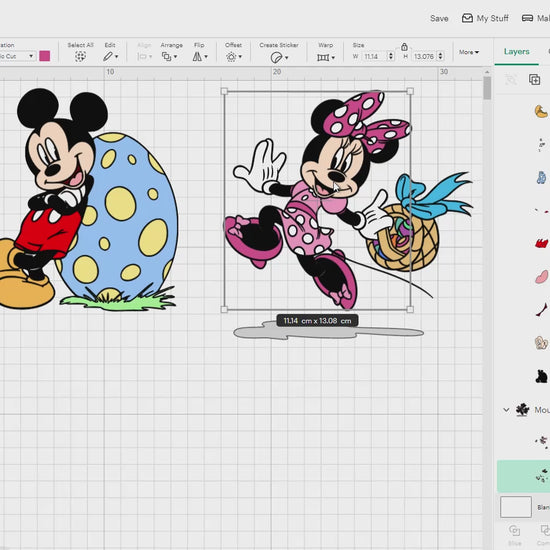Click the My Stuff envelope icon
The image size is (550, 550).
click(x=467, y=18)
